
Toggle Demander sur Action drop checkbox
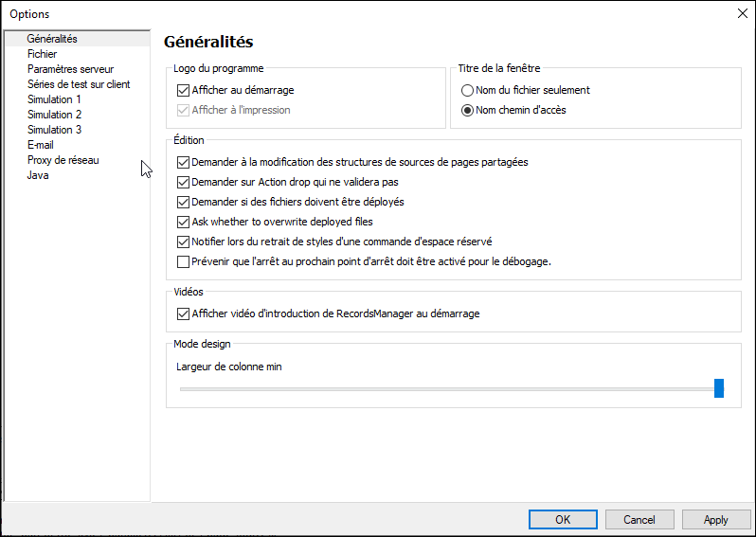(x=183, y=182)
